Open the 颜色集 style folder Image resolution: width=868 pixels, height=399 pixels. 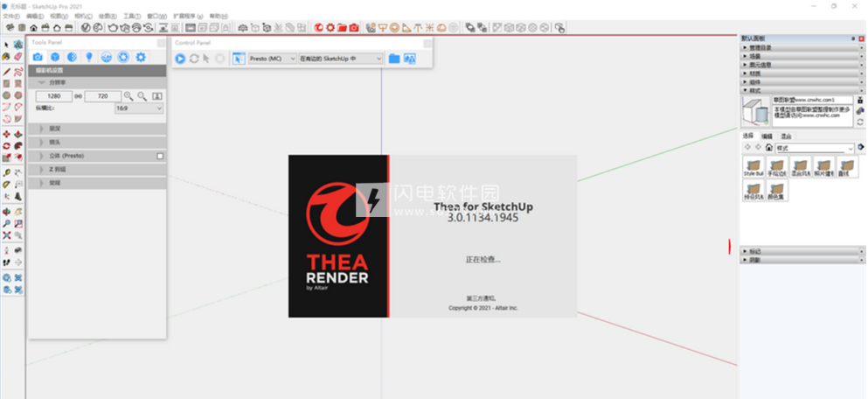pos(777,190)
